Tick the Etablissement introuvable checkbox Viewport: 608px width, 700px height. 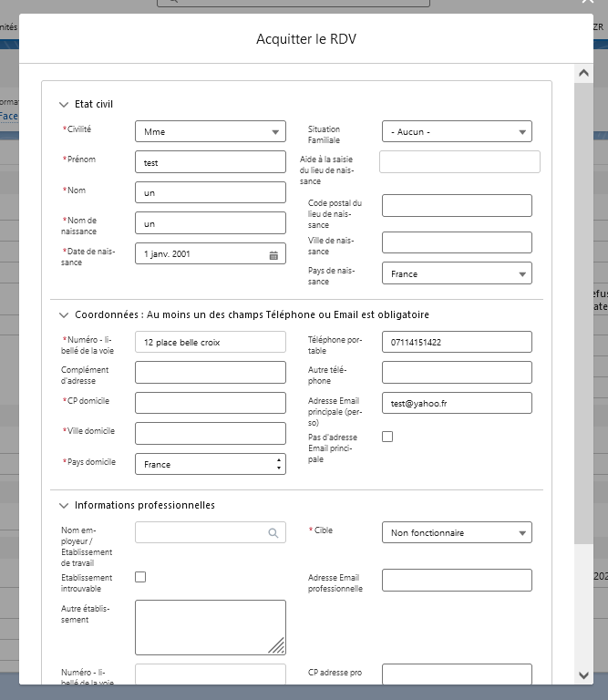click(140, 577)
